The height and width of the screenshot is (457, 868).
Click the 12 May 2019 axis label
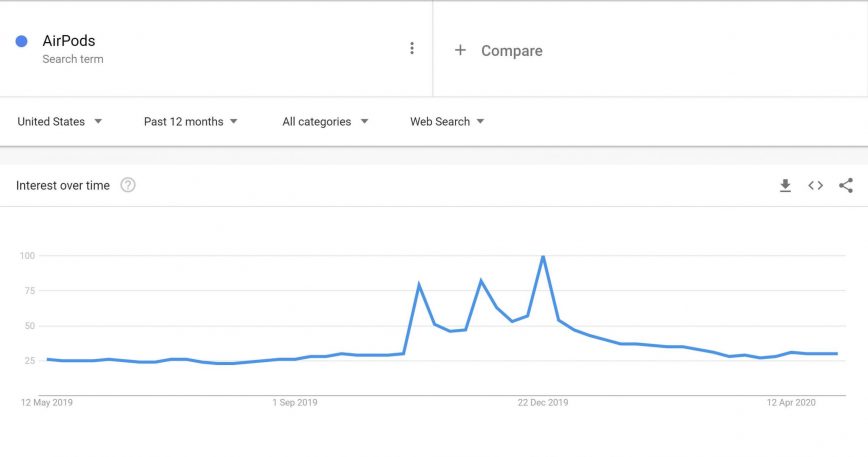click(47, 402)
